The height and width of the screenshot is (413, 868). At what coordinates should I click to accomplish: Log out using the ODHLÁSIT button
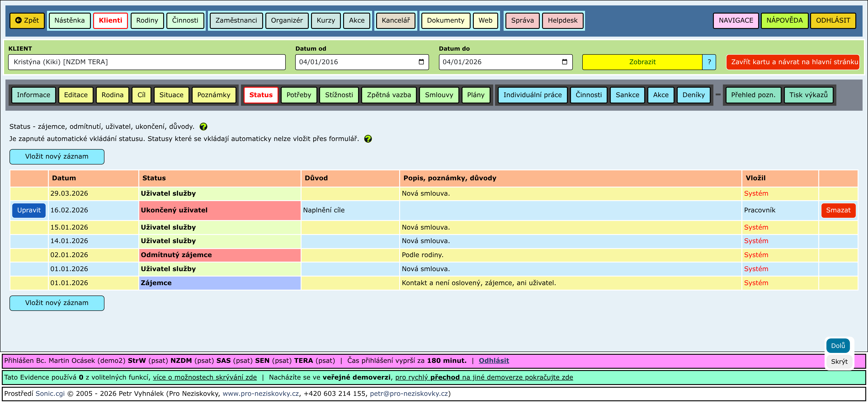pyautogui.click(x=833, y=21)
